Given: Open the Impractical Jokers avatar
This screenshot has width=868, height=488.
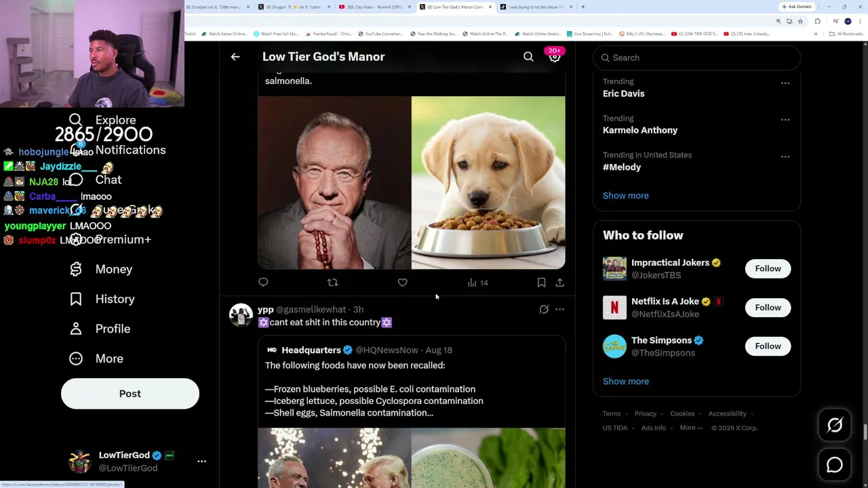Looking at the screenshot, I should [x=614, y=268].
